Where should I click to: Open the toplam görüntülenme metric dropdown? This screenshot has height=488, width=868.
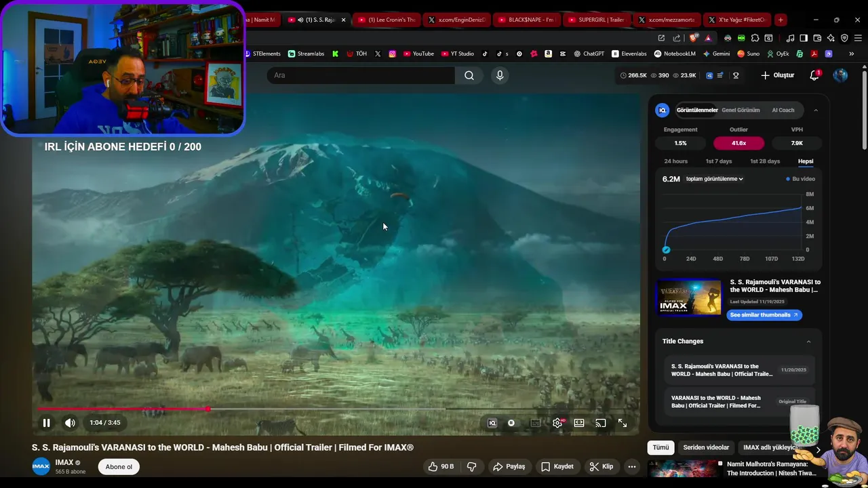point(715,179)
